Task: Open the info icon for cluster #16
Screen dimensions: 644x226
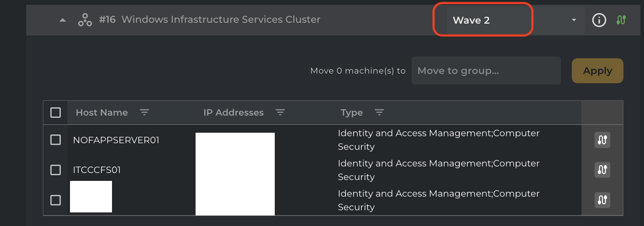Action: 599,20
